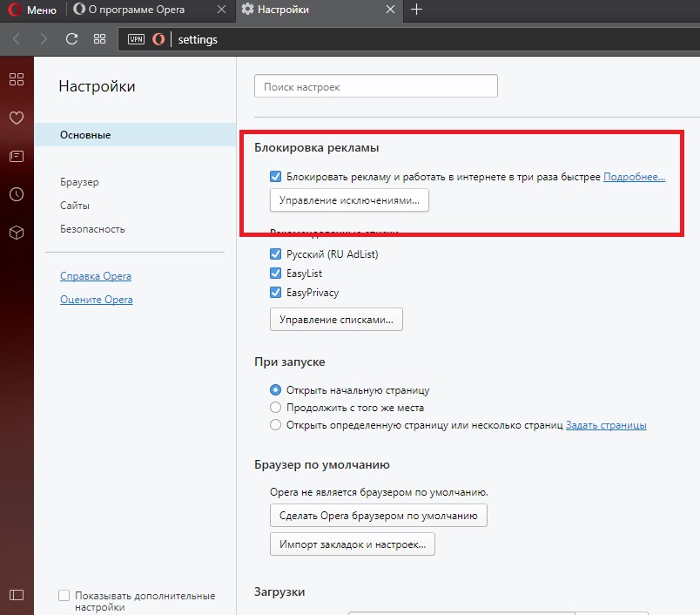
Task: Select the Браузер settings section
Action: coord(79,182)
